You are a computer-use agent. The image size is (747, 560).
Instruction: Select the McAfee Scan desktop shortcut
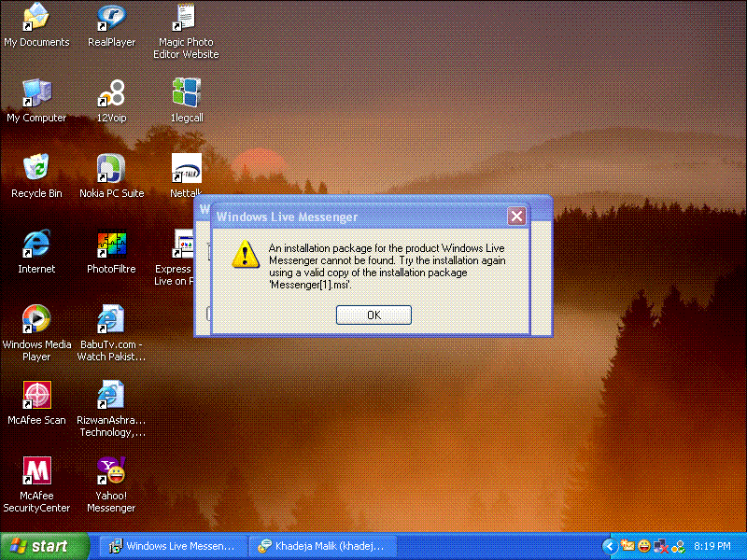click(36, 403)
